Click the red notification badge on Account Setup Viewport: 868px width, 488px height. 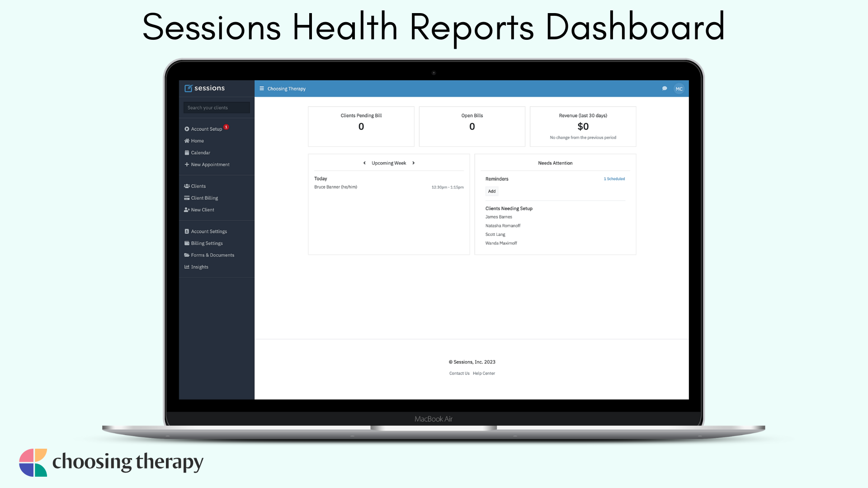click(x=226, y=127)
